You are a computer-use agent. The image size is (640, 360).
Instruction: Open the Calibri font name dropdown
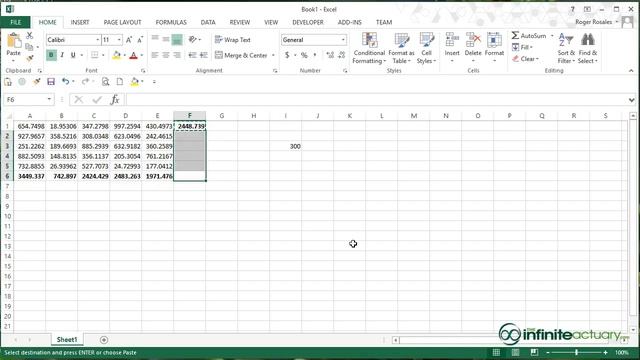(98, 40)
